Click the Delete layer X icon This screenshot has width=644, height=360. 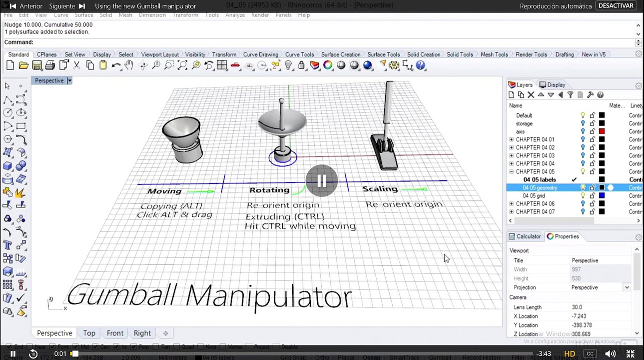pyautogui.click(x=531, y=95)
